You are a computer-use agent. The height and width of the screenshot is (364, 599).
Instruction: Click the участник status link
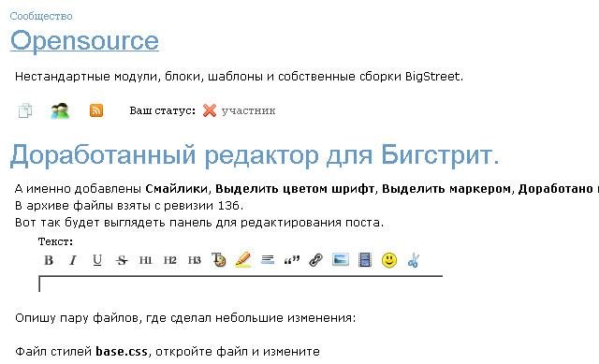248,110
